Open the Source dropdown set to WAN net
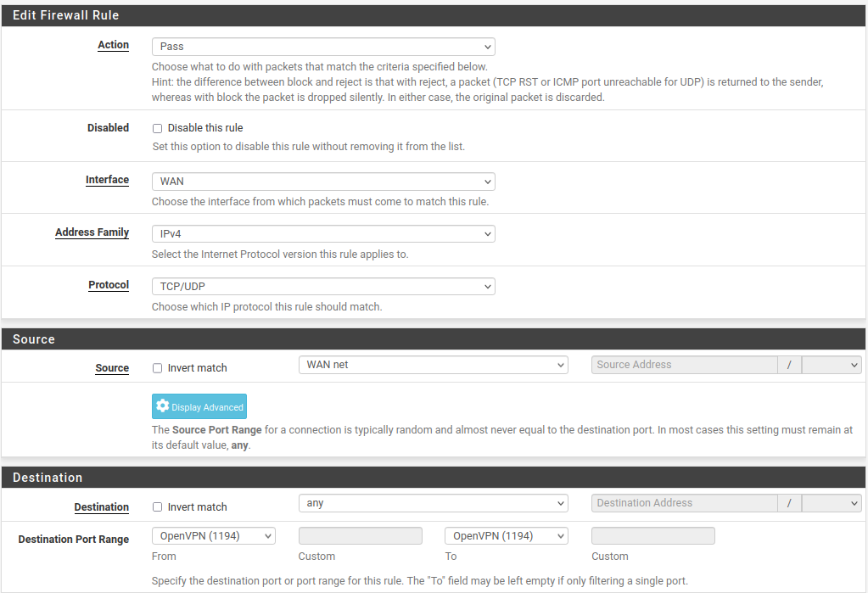The width and height of the screenshot is (868, 593). (x=433, y=364)
